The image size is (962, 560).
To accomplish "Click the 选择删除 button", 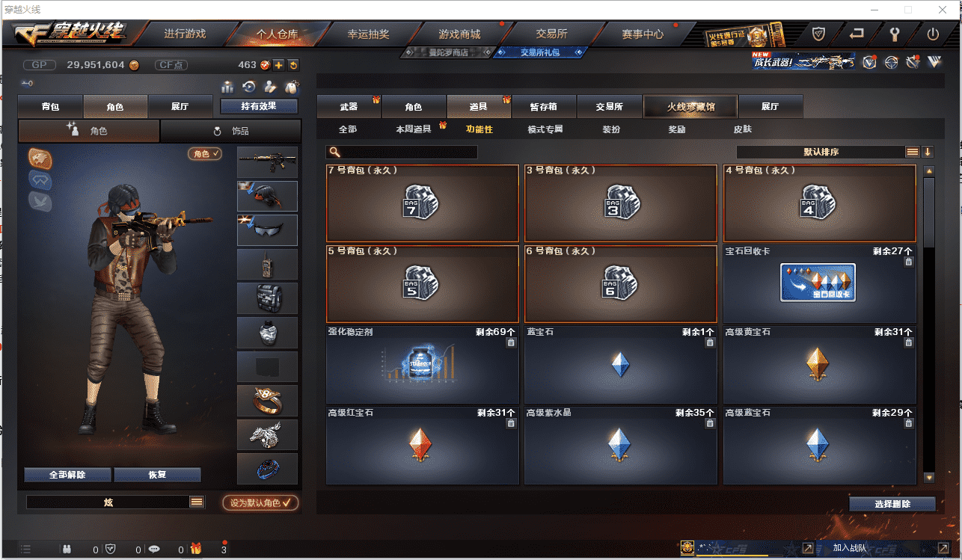I will pyautogui.click(x=892, y=504).
